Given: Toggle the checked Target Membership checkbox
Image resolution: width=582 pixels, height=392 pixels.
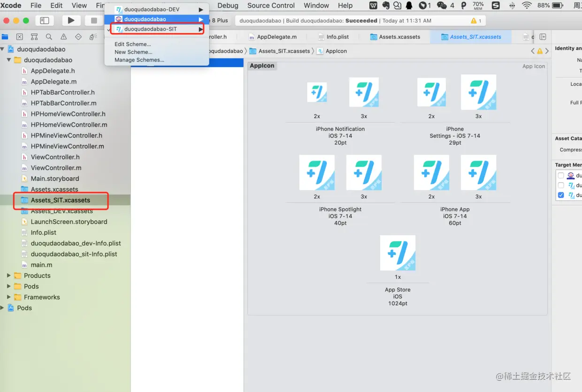Looking at the screenshot, I should [x=561, y=195].
